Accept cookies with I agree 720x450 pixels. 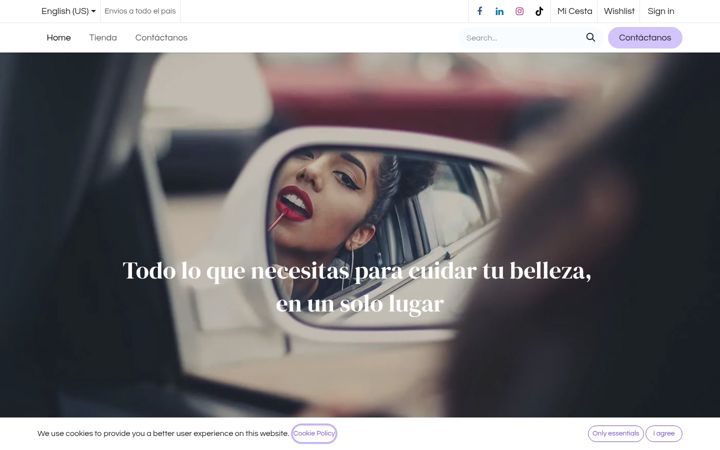tap(664, 433)
